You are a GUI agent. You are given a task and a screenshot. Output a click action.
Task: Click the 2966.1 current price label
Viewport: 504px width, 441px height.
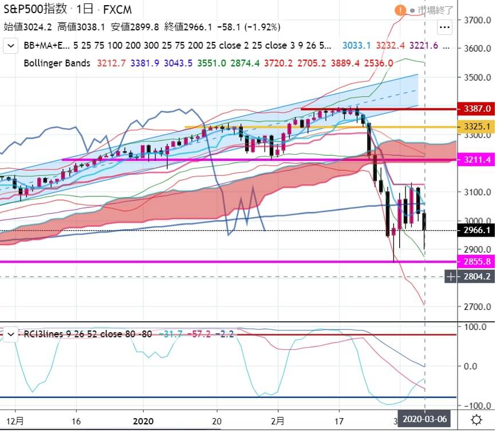[477, 230]
